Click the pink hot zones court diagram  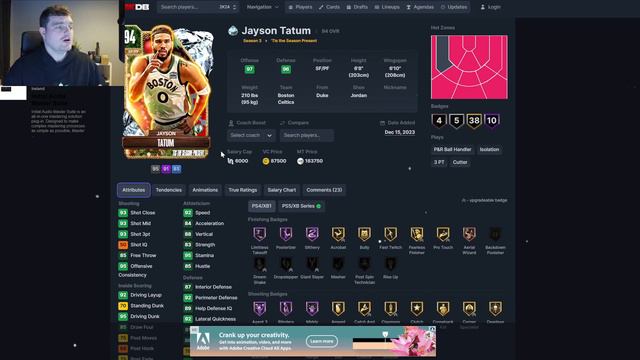[x=469, y=67]
